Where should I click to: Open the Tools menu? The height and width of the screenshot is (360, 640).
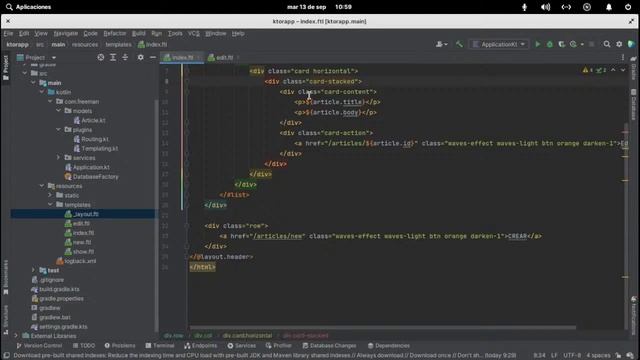click(175, 33)
